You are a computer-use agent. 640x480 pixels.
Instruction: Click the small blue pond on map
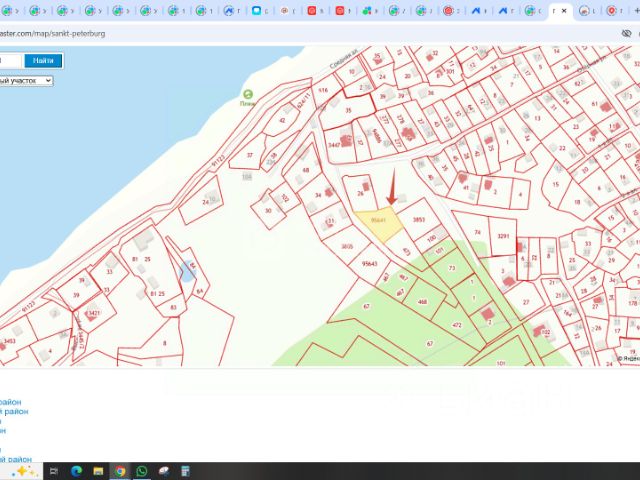[x=186, y=270]
